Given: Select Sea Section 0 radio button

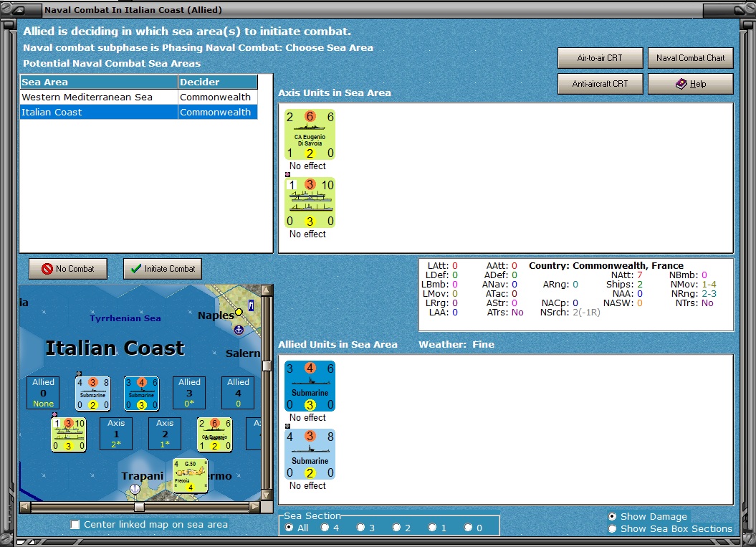Looking at the screenshot, I should 468,528.
